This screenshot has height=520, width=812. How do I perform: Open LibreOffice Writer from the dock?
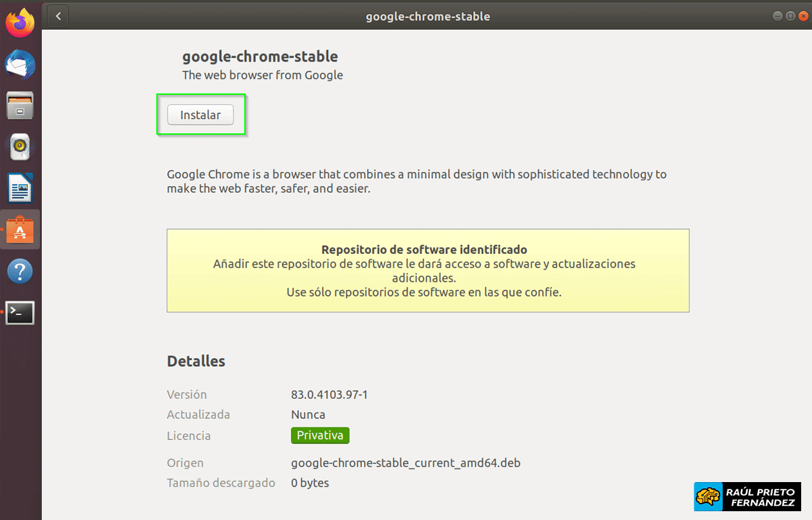(x=20, y=188)
